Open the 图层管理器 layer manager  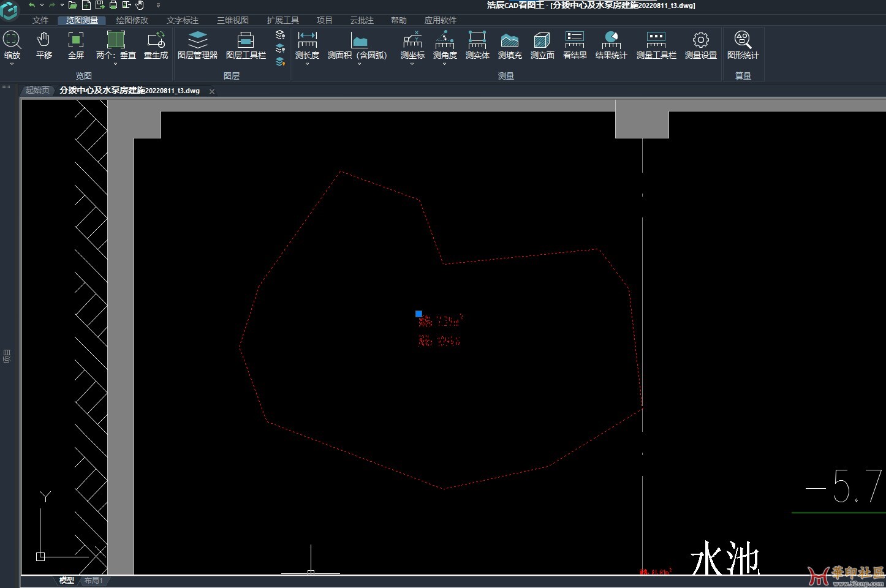[x=197, y=45]
